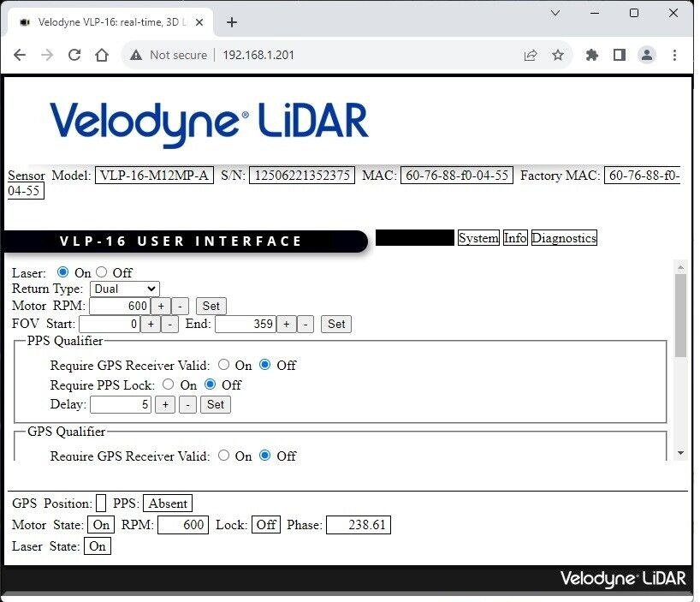This screenshot has height=602, width=700.
Task: Select PPS Qualifier GPS Receiver Valid Off
Action: coord(264,365)
